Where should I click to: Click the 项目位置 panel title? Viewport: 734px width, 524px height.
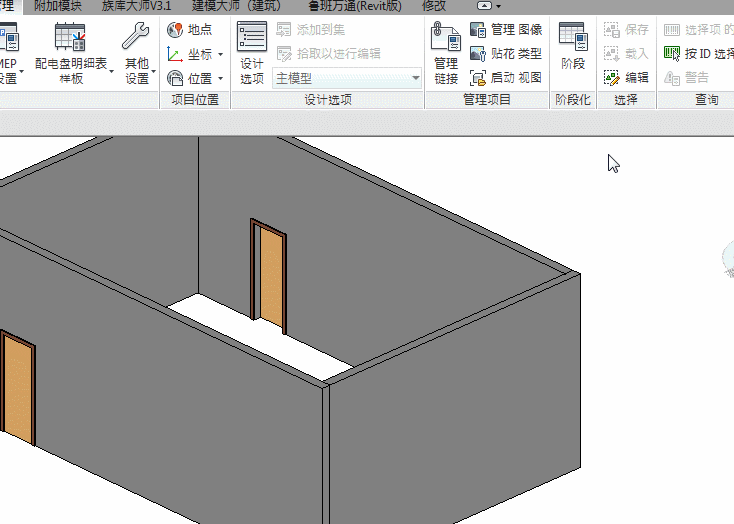pos(195,100)
